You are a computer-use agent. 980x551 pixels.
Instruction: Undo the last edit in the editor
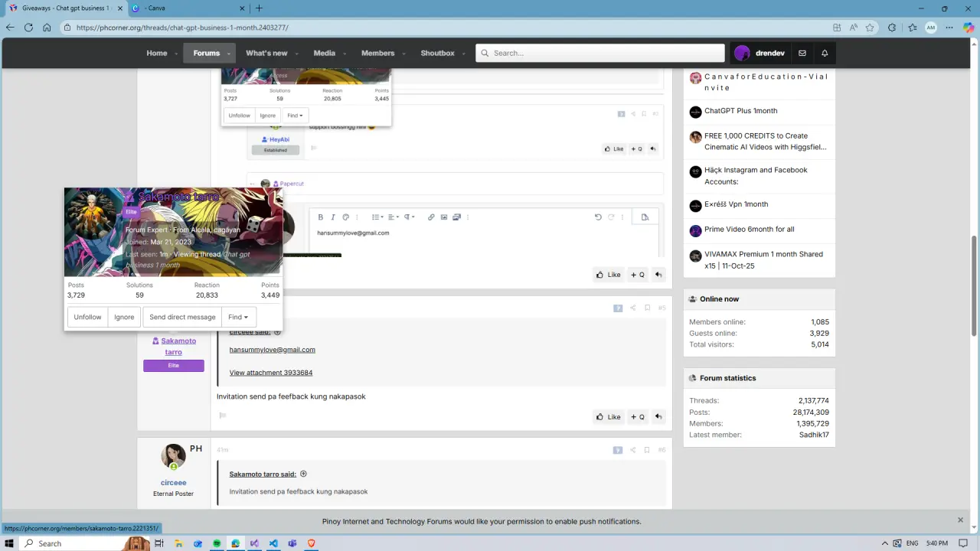(x=598, y=217)
